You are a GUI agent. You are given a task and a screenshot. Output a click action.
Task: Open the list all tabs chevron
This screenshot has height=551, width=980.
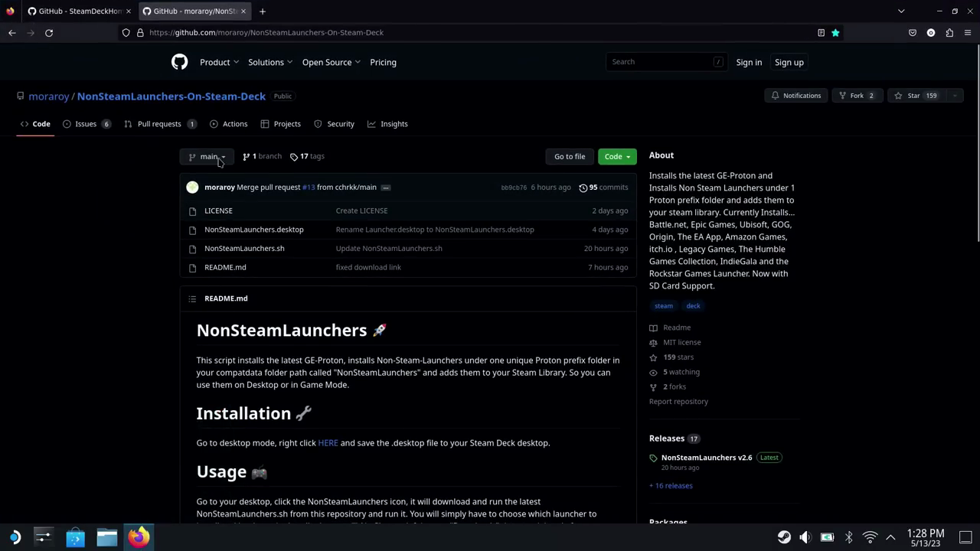click(x=901, y=11)
